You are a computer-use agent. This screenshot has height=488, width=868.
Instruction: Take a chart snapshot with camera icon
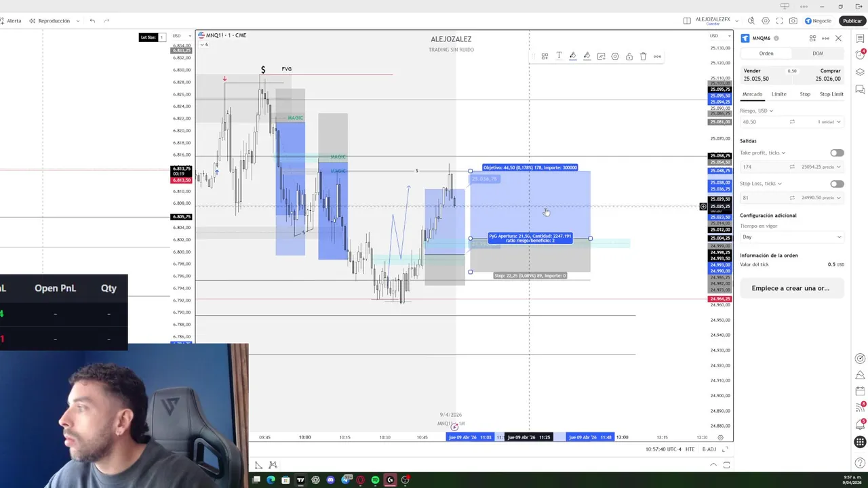(793, 21)
